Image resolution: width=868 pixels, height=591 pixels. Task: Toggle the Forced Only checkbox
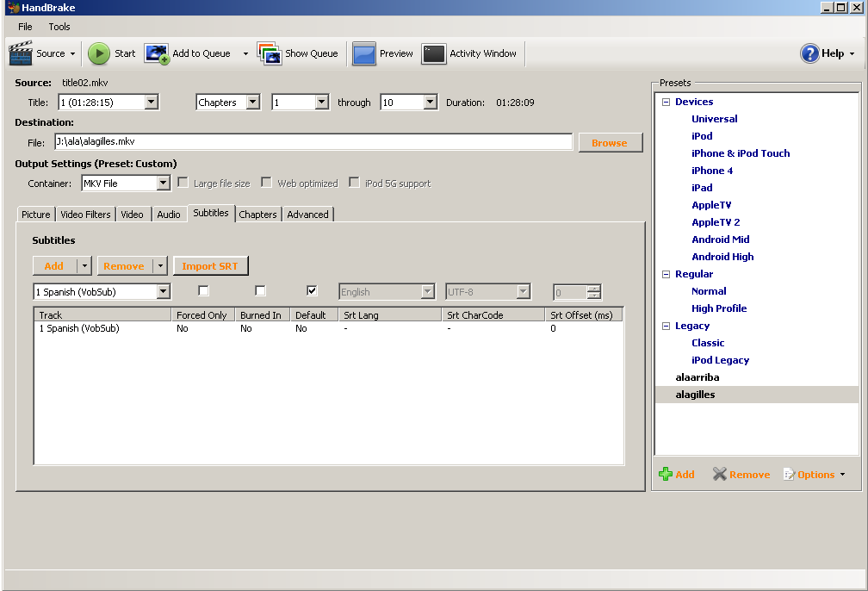pyautogui.click(x=203, y=291)
